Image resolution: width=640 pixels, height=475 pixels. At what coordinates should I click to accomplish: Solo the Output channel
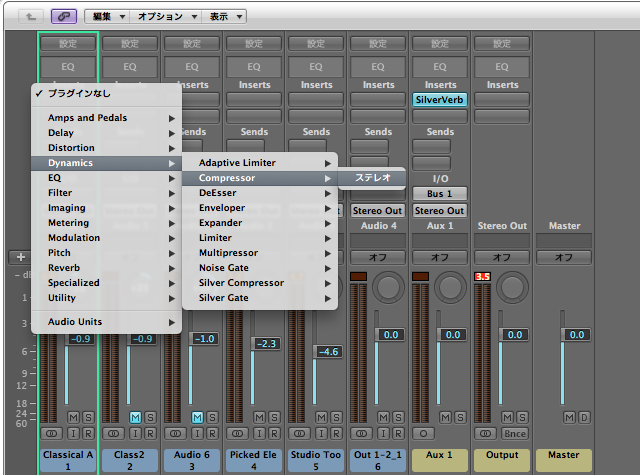(x=522, y=417)
